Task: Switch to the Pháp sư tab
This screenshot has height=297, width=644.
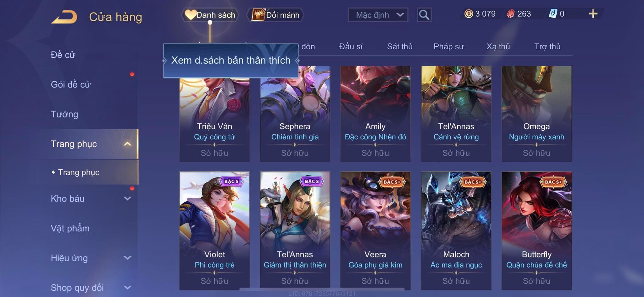Action: (449, 46)
